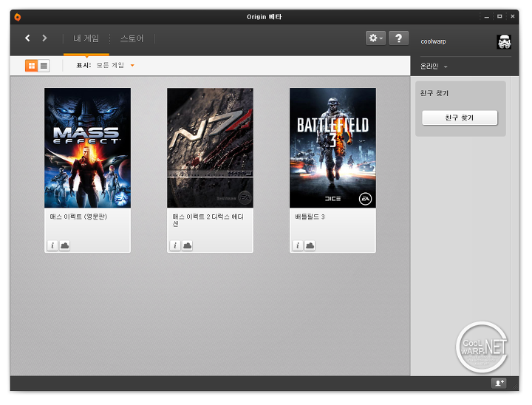Switch to grid view of games
The width and height of the screenshot is (532, 405).
coord(32,66)
